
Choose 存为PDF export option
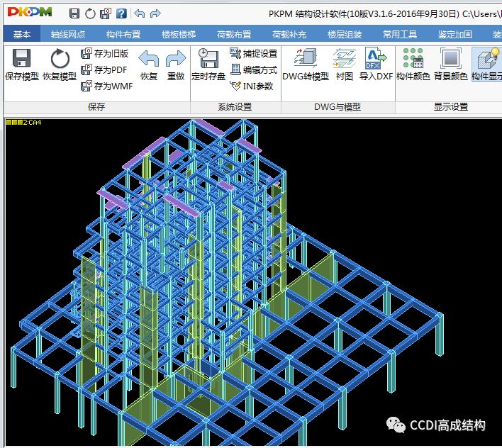pos(104,69)
